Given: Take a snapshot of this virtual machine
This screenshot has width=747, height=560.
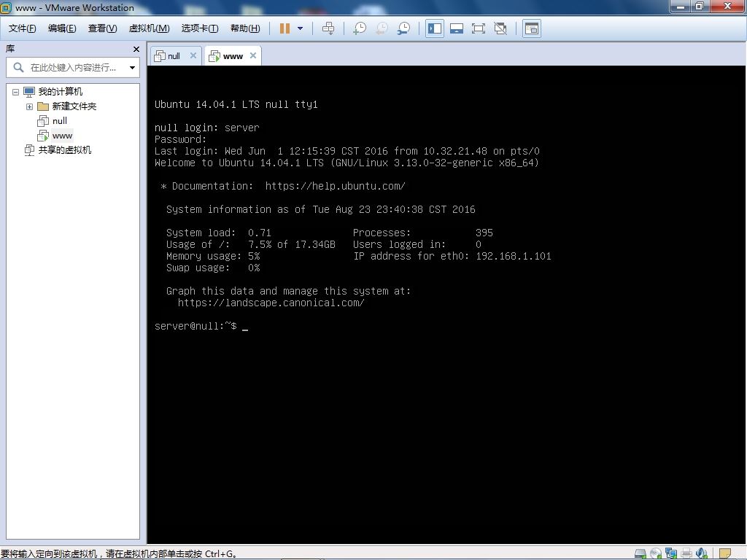Looking at the screenshot, I should pyautogui.click(x=360, y=28).
